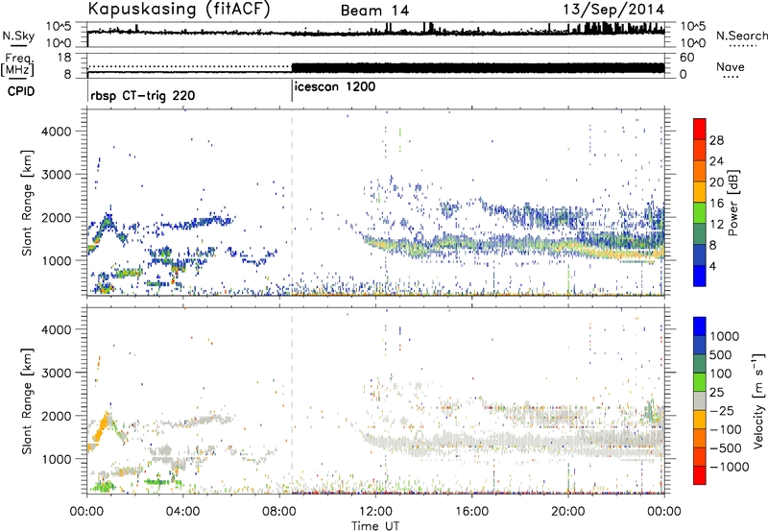Click the 'Time UT' axis title

pos(375,526)
